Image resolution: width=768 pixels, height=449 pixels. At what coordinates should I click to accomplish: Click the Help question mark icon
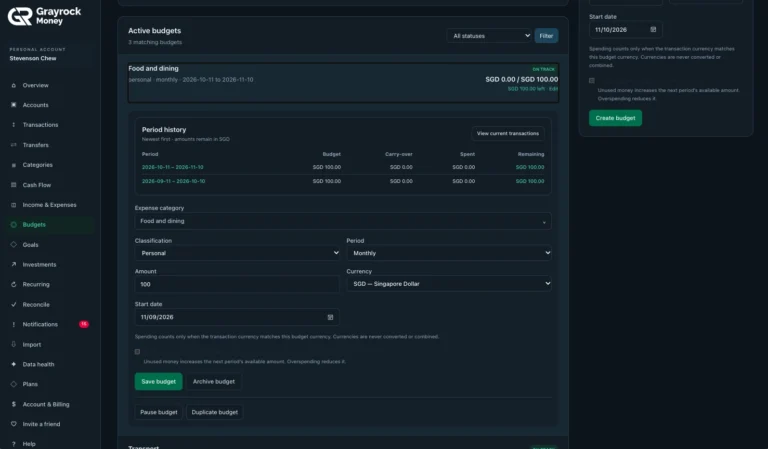point(14,444)
